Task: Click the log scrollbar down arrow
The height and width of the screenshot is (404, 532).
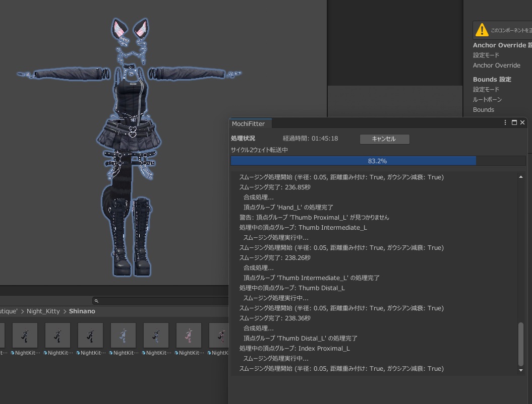Action: tap(521, 370)
